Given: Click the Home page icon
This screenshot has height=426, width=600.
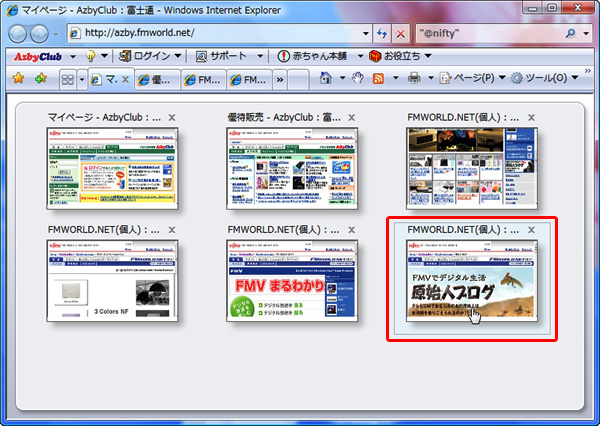Looking at the screenshot, I should pyautogui.click(x=326, y=78).
